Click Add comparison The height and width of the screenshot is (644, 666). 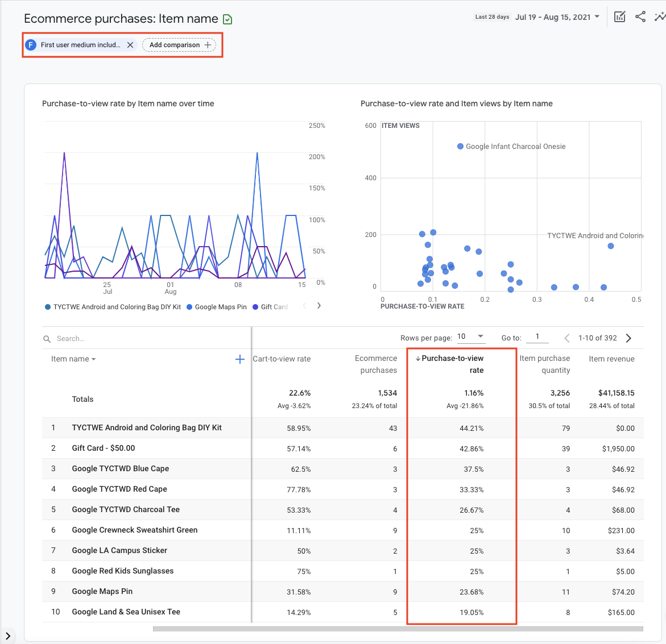[179, 44]
